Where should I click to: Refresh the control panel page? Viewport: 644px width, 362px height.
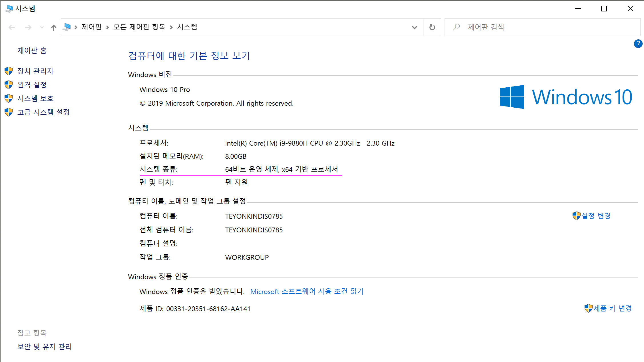click(x=432, y=27)
